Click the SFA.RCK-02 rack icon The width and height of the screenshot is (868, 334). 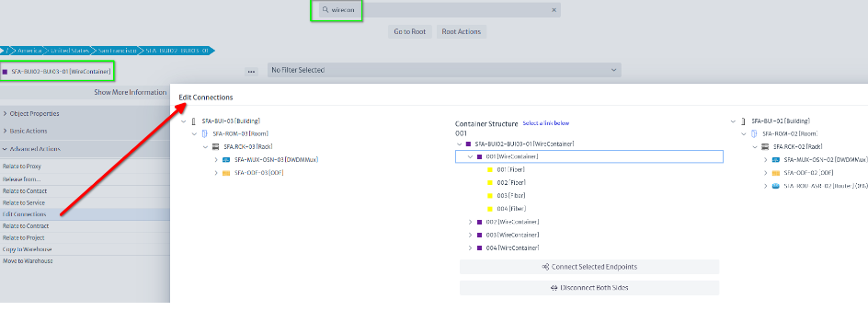coord(766,147)
